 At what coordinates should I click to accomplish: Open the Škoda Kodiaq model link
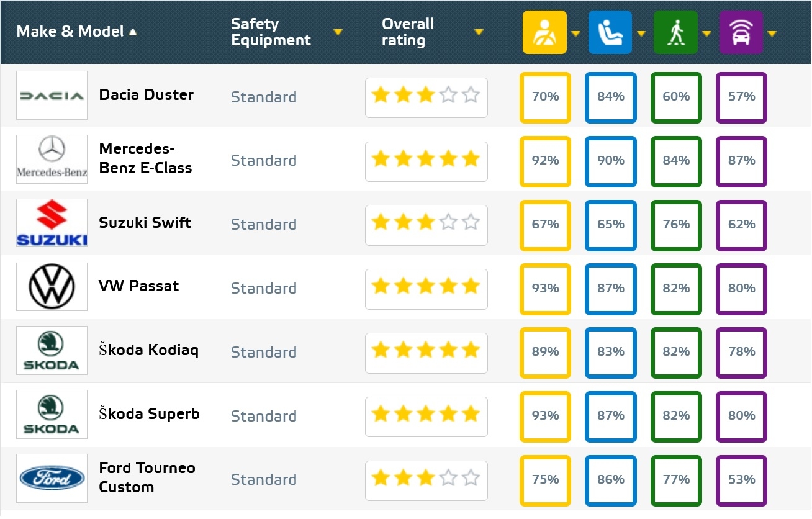(148, 350)
